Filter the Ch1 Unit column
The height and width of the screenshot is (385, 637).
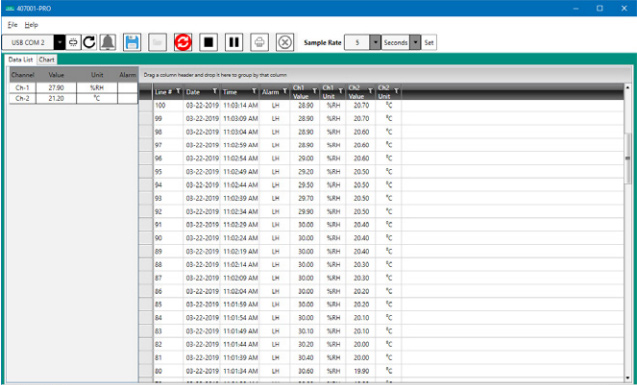[x=341, y=91]
